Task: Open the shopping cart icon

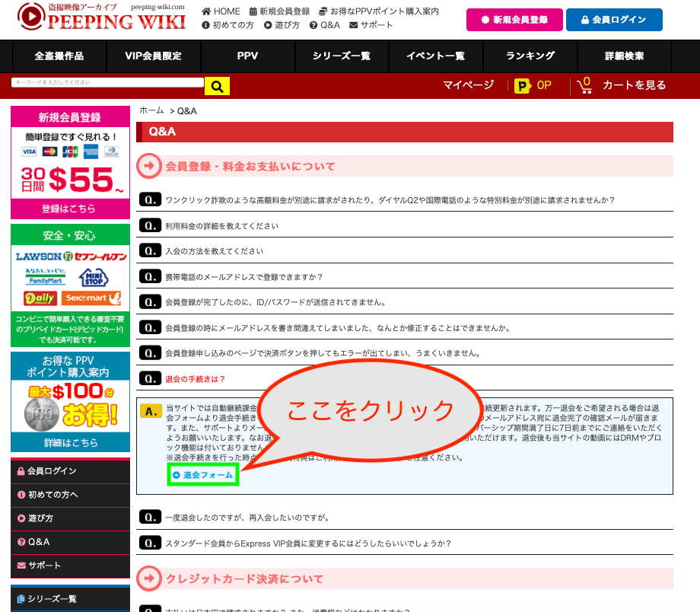Action: (584, 85)
